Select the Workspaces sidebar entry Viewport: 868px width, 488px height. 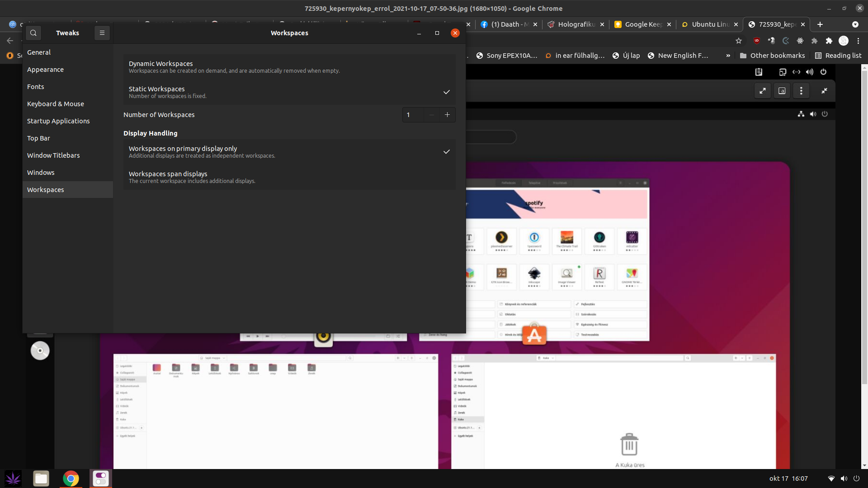pos(68,190)
